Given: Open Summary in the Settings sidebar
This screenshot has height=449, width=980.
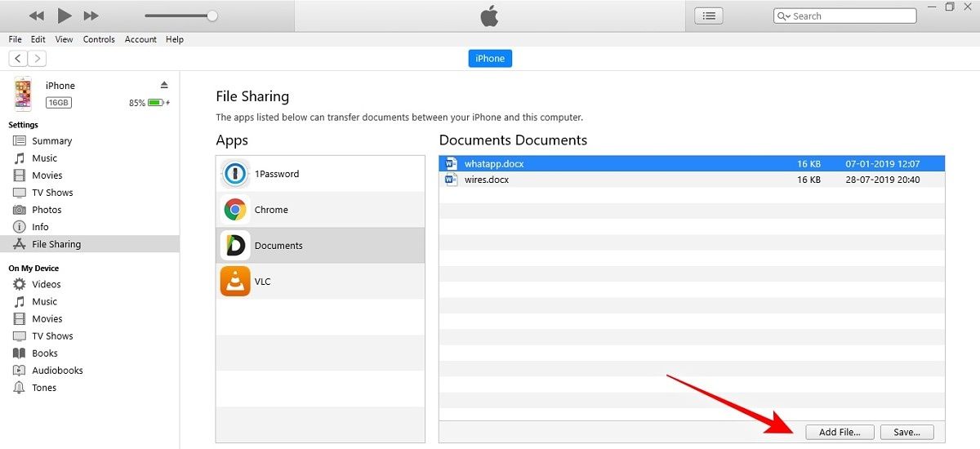Looking at the screenshot, I should 51,141.
